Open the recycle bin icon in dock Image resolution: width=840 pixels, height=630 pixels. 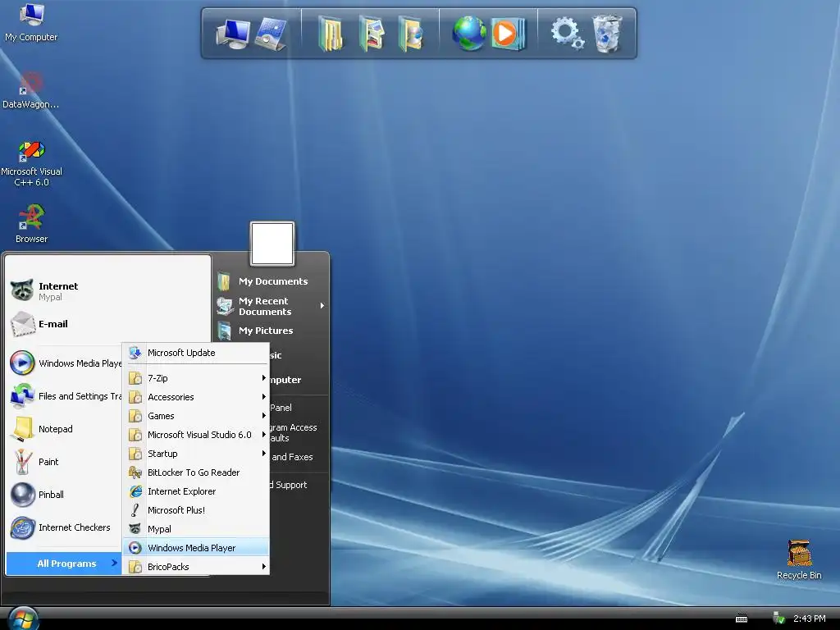pyautogui.click(x=607, y=33)
